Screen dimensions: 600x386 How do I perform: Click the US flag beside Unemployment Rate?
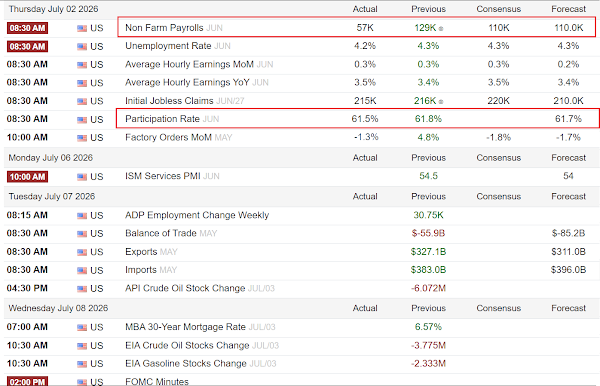tap(82, 47)
